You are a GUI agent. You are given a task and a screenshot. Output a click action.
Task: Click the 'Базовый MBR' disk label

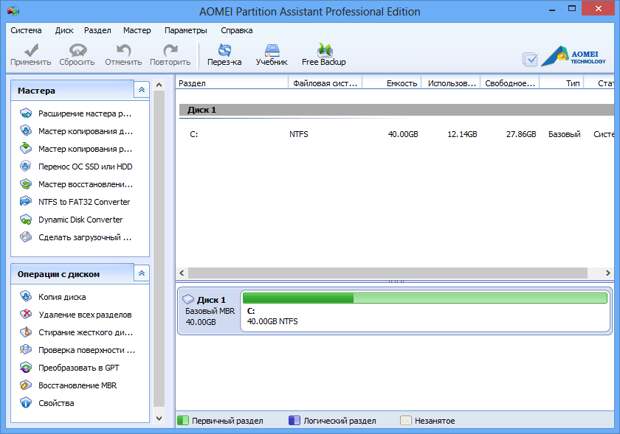point(210,311)
